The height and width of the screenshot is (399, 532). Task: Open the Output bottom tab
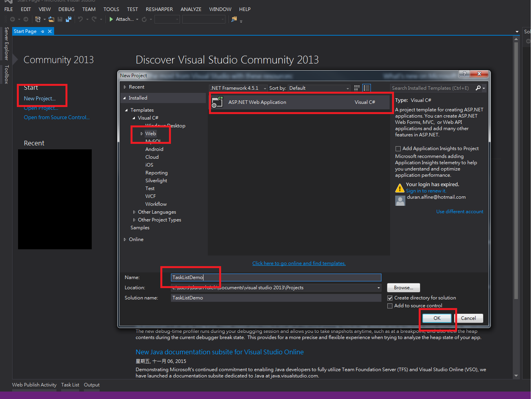(x=92, y=385)
